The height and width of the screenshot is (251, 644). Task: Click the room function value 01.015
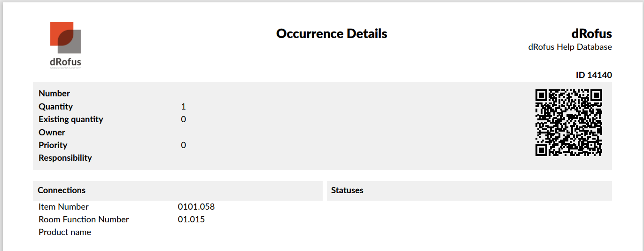click(191, 220)
